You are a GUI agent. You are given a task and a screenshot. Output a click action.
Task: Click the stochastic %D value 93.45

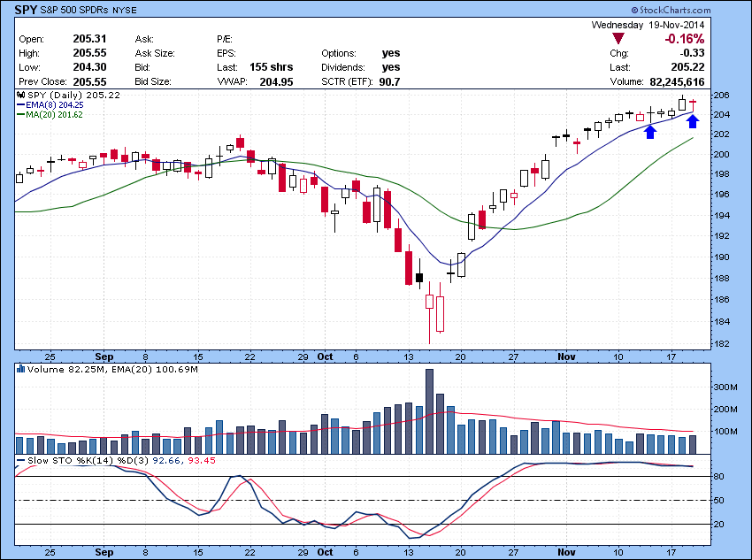[x=202, y=460]
